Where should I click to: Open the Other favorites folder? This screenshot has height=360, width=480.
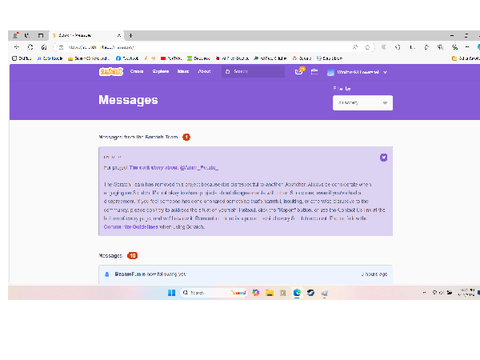click(466, 58)
